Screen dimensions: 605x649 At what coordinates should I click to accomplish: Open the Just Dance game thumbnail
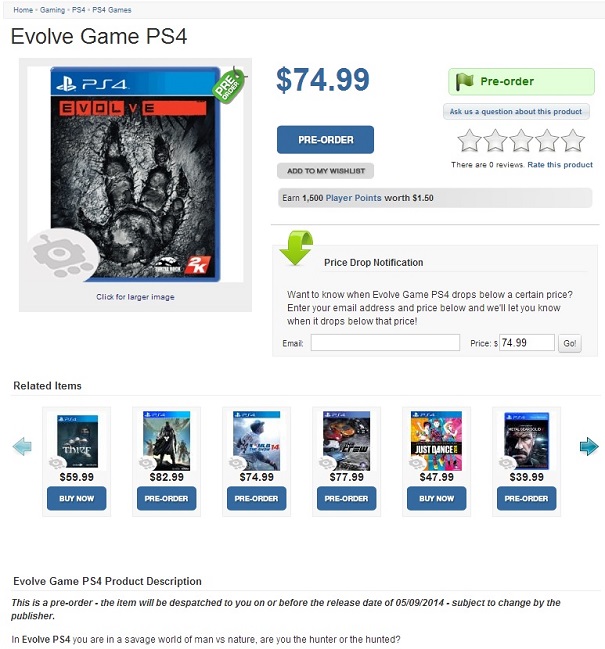(x=436, y=441)
